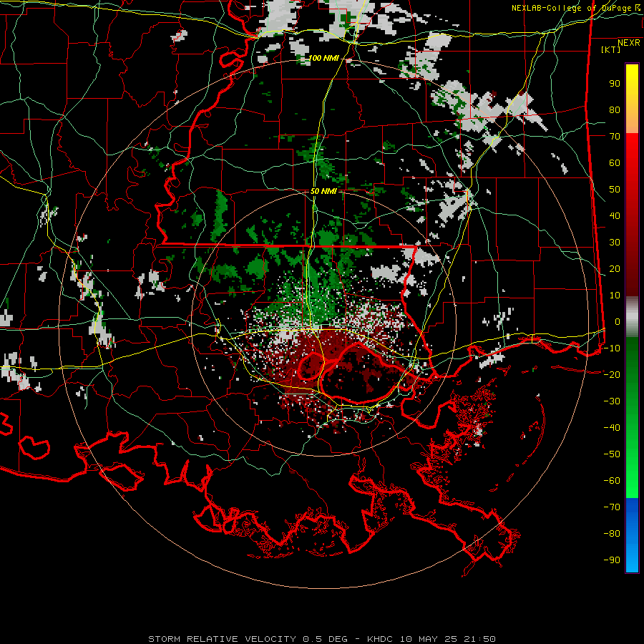Click the -40 value on the velocity scale

[x=612, y=428]
